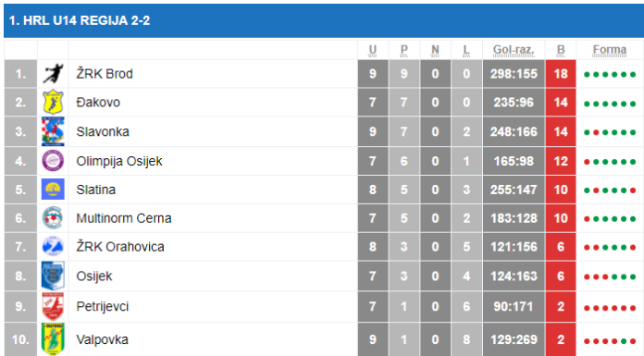The image size is (644, 356).
Task: Select the Slatina blue square logo
Action: point(53,190)
